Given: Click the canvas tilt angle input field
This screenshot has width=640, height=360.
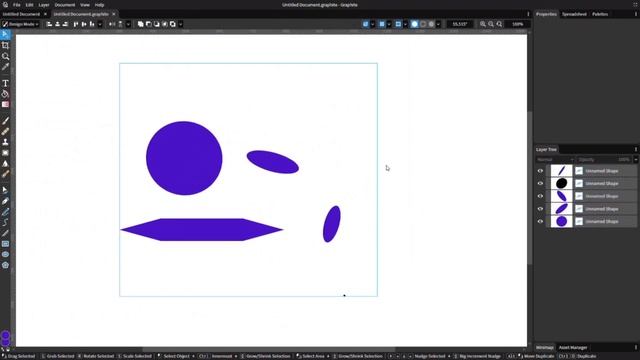Looking at the screenshot, I should pyautogui.click(x=460, y=24).
